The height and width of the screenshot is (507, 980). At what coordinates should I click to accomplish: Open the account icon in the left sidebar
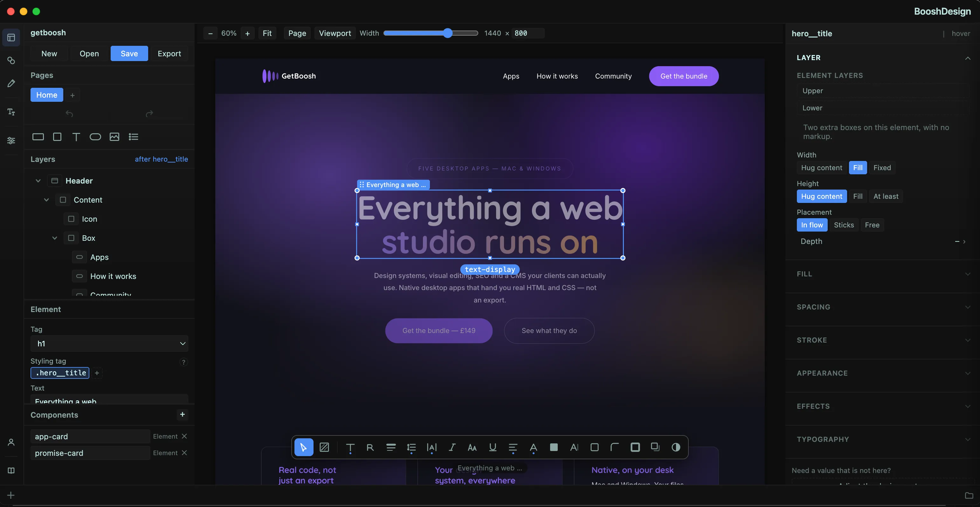(x=11, y=442)
